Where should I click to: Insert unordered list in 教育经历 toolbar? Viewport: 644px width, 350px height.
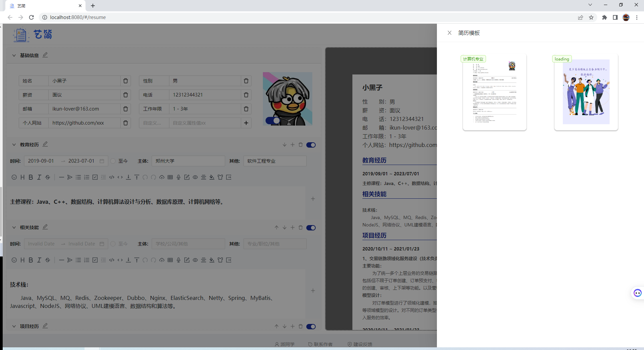(78, 177)
